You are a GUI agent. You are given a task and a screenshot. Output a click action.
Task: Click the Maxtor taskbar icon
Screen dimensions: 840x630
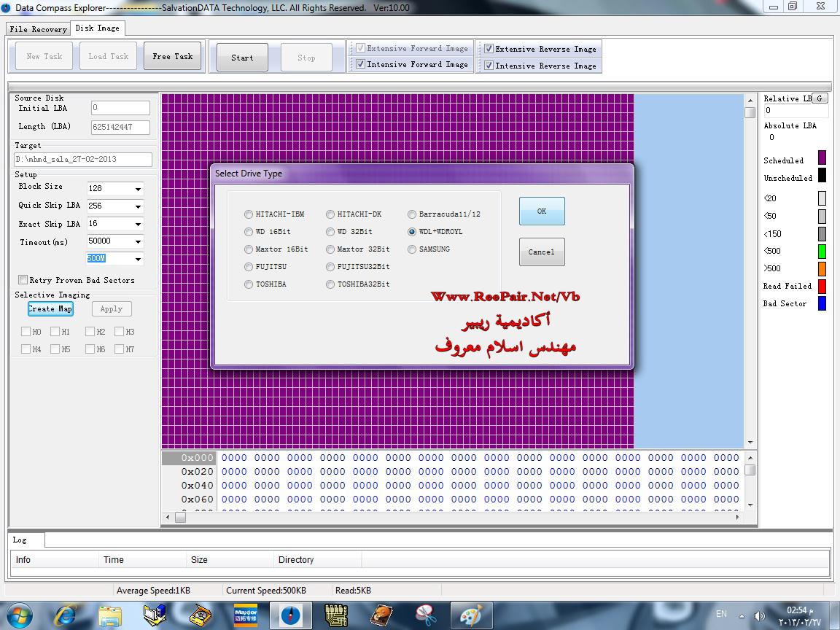245,615
